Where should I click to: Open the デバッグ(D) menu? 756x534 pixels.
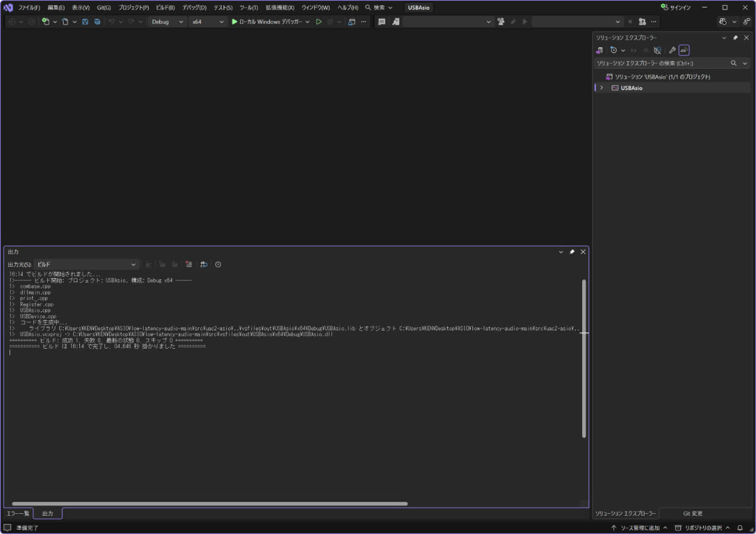tap(194, 8)
